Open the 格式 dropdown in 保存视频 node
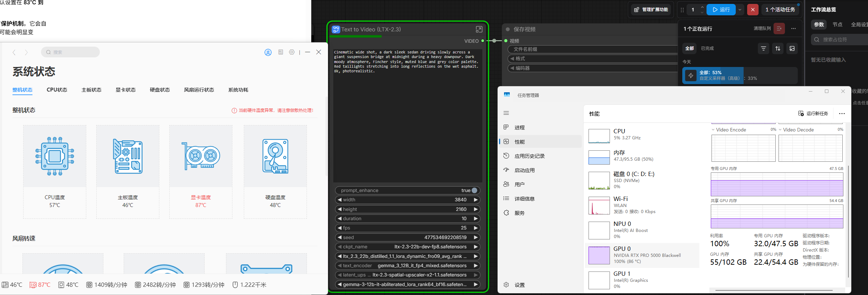 [592, 58]
